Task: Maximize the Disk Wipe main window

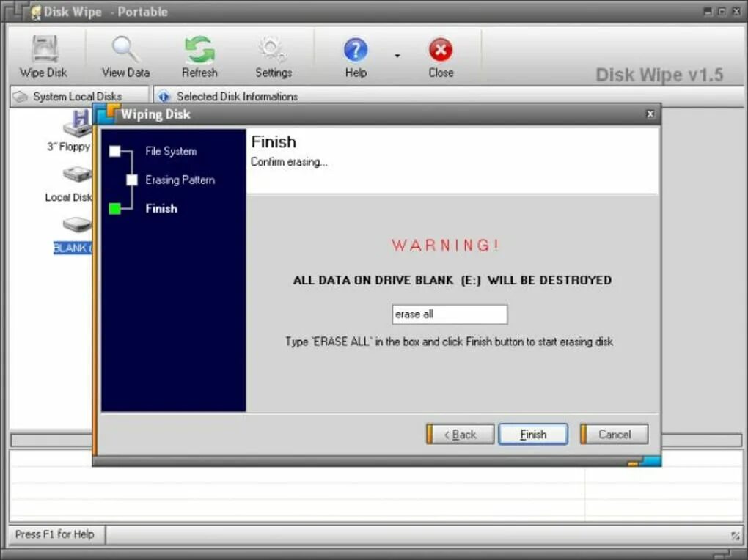Action: click(722, 12)
